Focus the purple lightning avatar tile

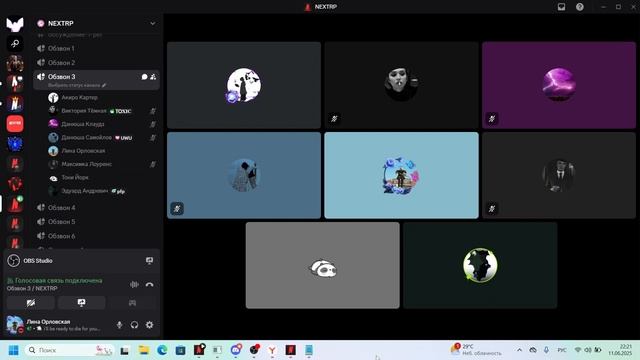[x=559, y=85]
